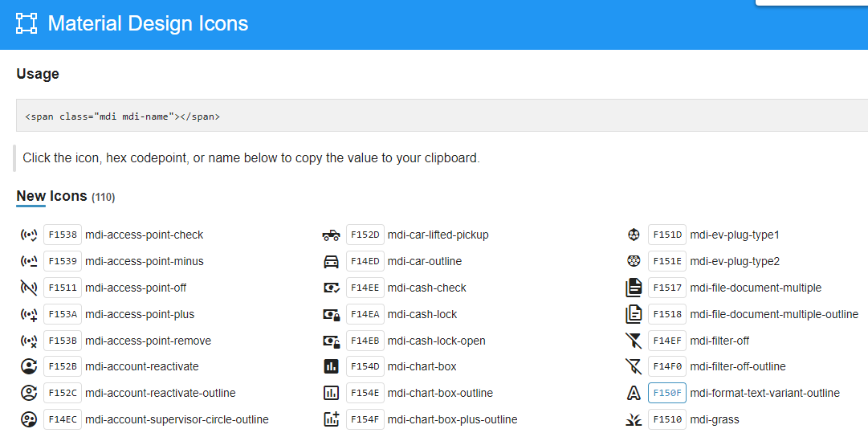Copy the grass icon

pos(634,419)
